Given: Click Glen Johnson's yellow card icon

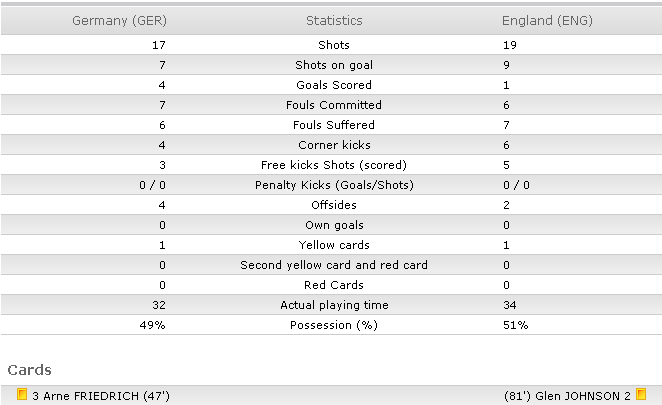Looking at the screenshot, I should point(641,394).
